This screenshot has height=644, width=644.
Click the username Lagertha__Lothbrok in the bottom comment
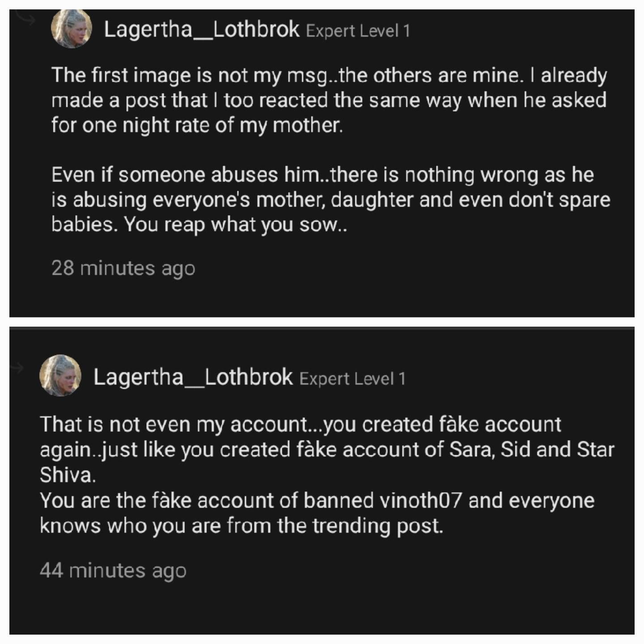192,377
